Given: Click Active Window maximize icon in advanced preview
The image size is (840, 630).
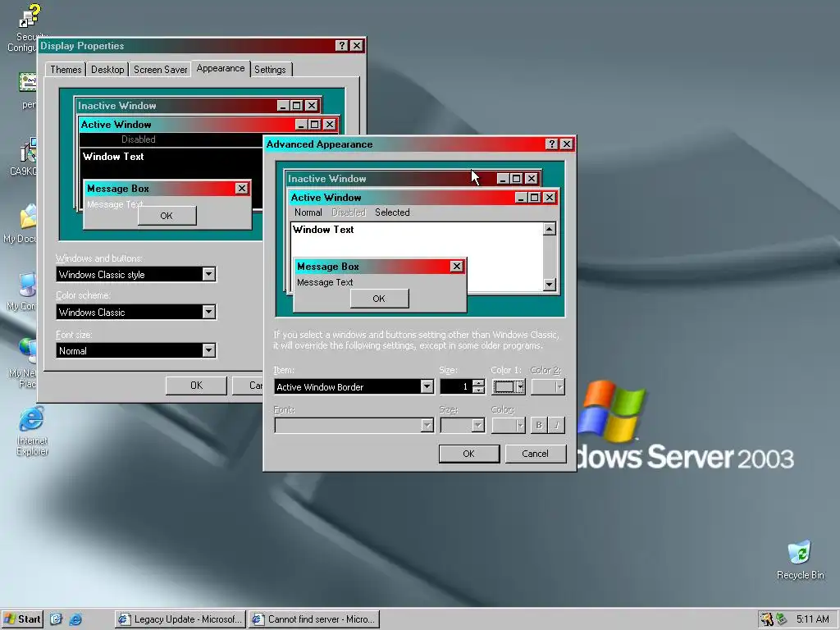Looking at the screenshot, I should 534,198.
